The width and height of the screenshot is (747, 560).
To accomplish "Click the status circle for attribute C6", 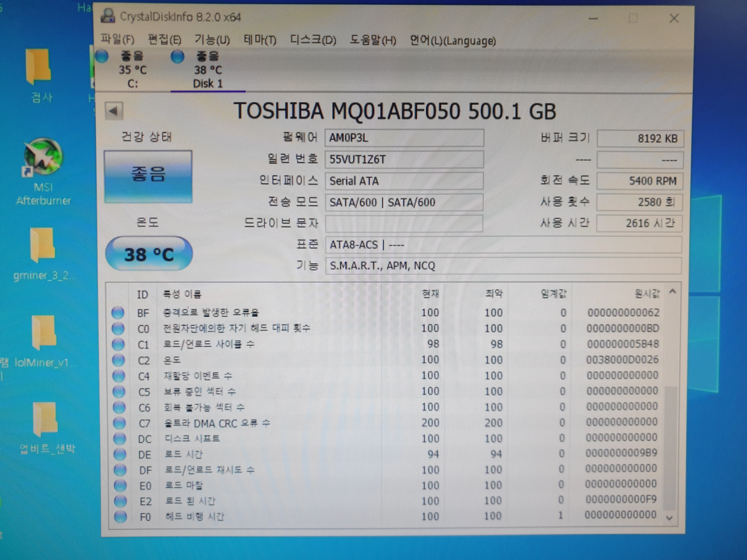I will [x=119, y=407].
